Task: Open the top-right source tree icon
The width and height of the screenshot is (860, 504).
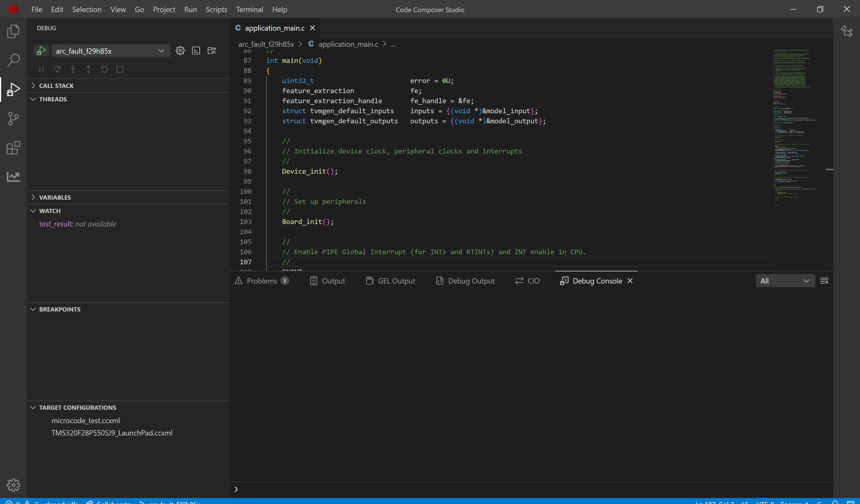Action: [847, 31]
